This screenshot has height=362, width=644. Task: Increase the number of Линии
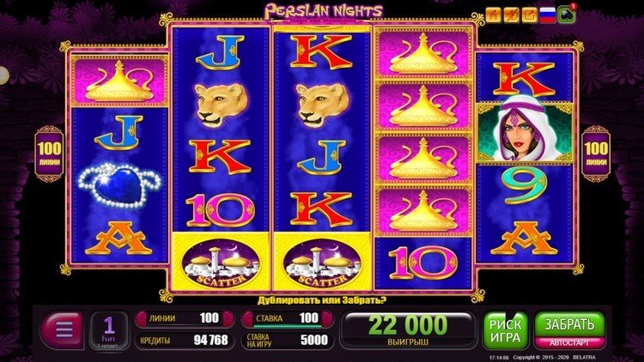(x=228, y=318)
